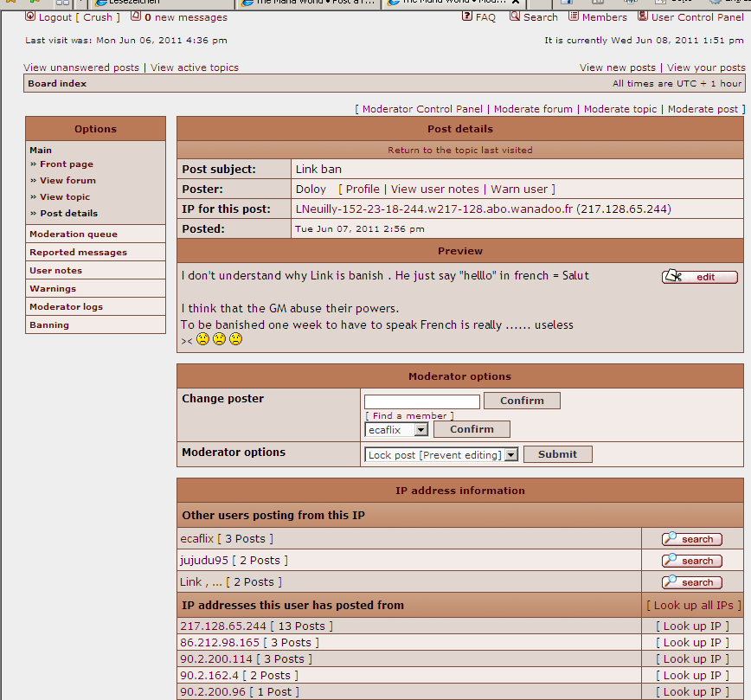Switch to the Lesezeichen browser tab
Viewport: 751px width, 700px height.
[163, 3]
